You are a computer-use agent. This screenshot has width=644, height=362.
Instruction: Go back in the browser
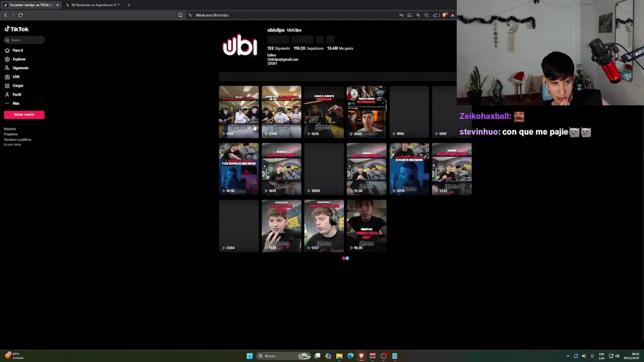6,15
